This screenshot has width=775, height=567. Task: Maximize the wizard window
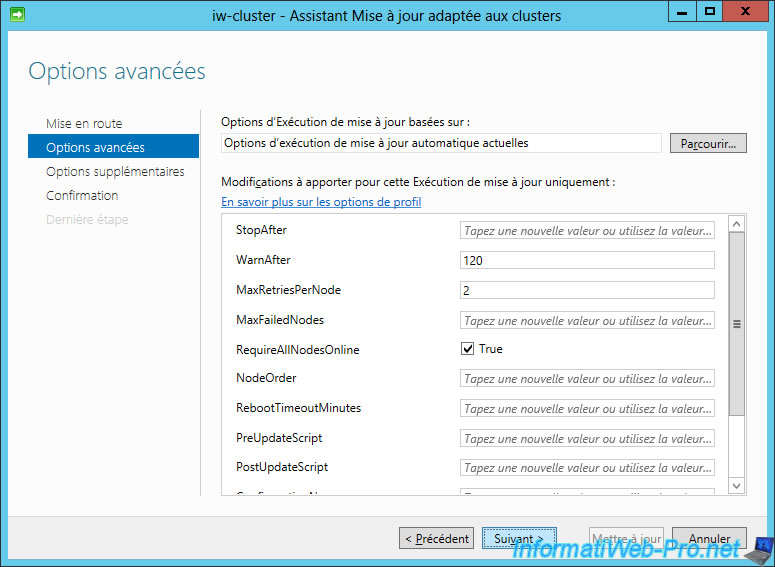tap(709, 12)
